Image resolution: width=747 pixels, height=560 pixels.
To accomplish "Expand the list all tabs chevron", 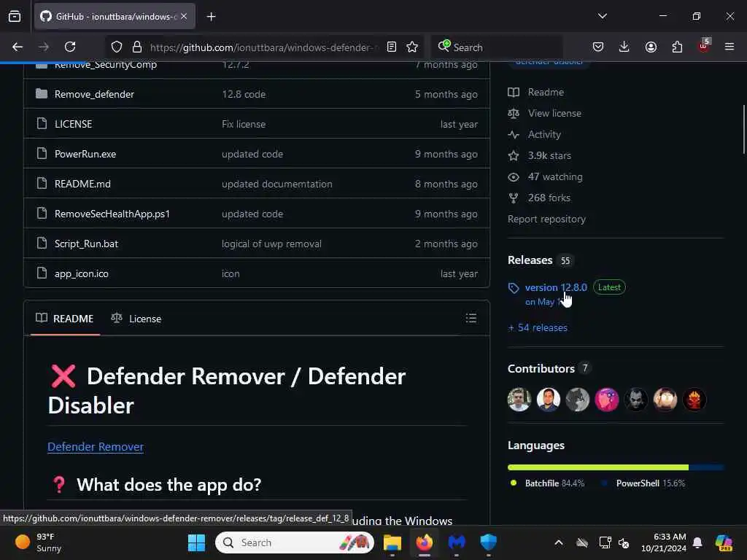I will point(602,16).
